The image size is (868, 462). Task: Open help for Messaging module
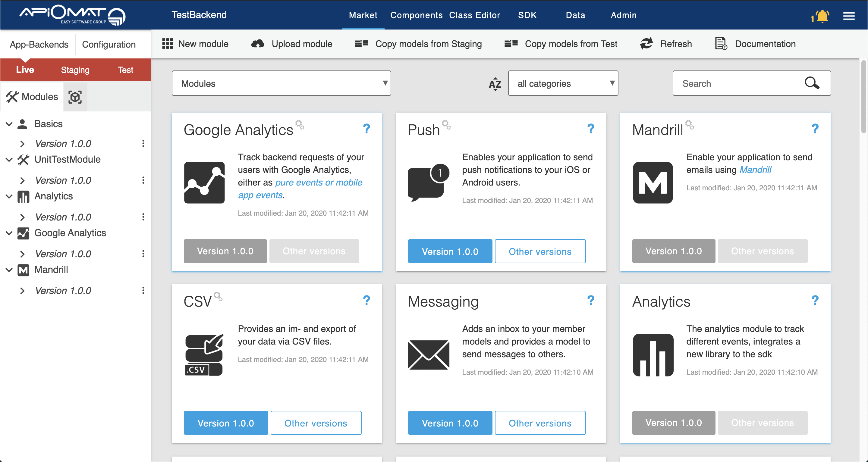tap(591, 300)
